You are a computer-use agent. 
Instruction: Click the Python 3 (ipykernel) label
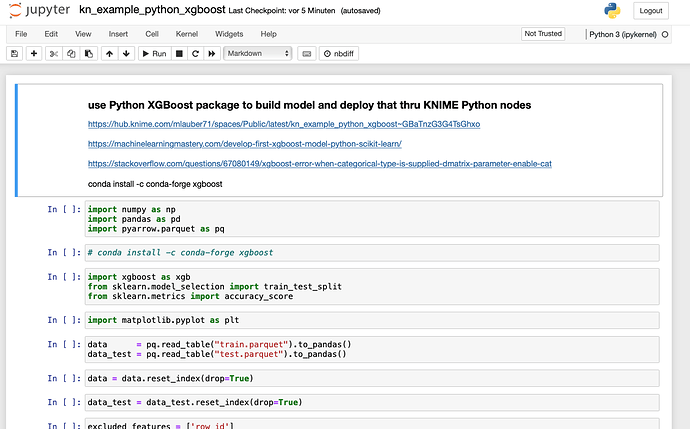point(623,34)
